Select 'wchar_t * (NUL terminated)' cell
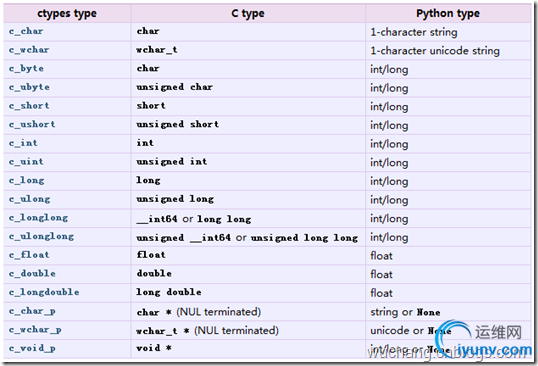 208,330
